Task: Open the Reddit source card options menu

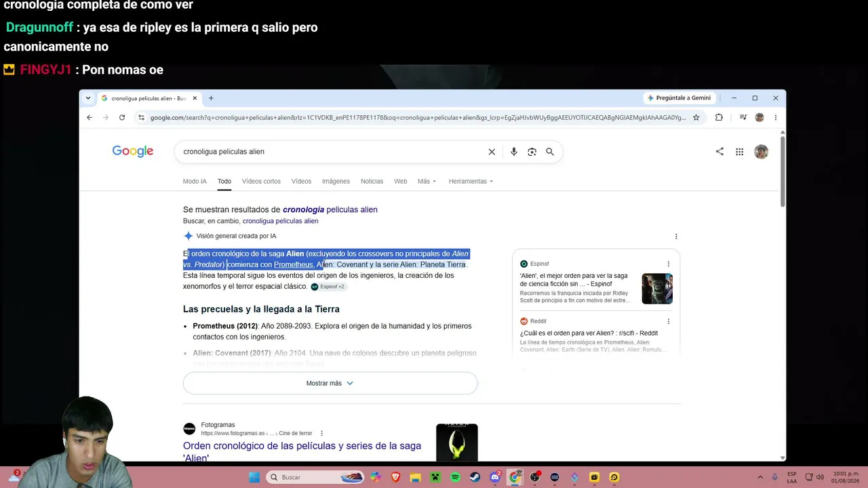Action: [668, 321]
